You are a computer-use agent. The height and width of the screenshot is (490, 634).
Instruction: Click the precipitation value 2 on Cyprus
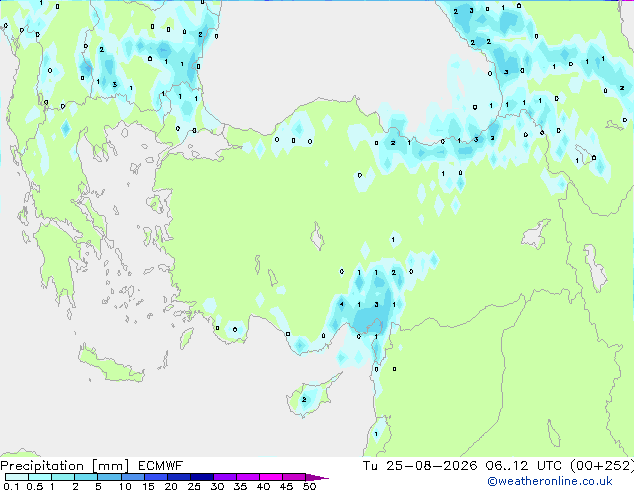(304, 400)
